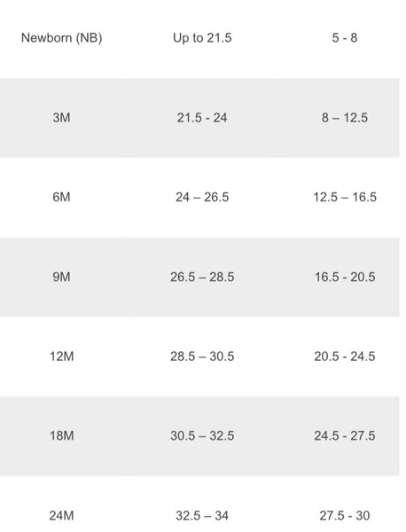Click the 21.5 - 24 height cell
Image resolution: width=406 pixels, height=532 pixels.
click(x=202, y=118)
